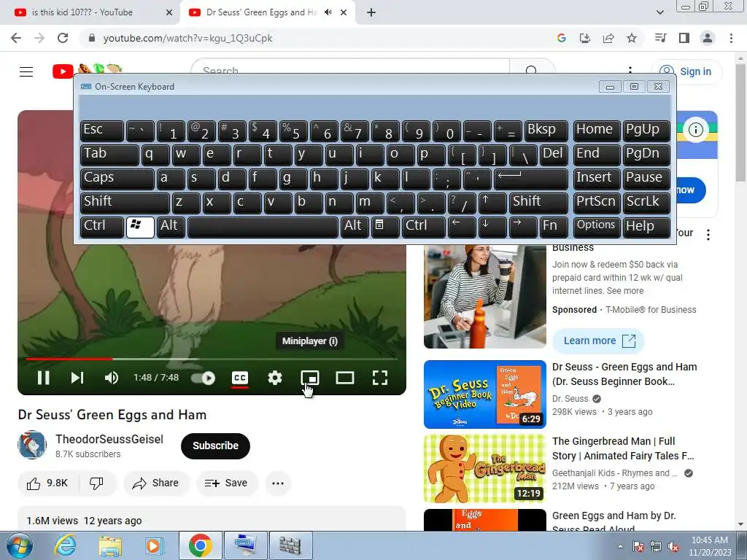Click left Shift key on keyboard
Viewport: 747px width, 560px height.
[x=125, y=203]
